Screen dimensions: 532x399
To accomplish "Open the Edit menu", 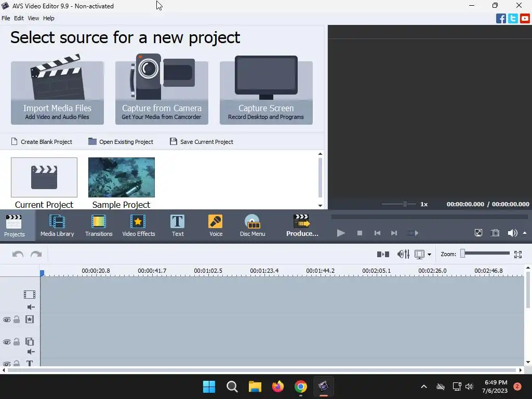I will pos(19,18).
